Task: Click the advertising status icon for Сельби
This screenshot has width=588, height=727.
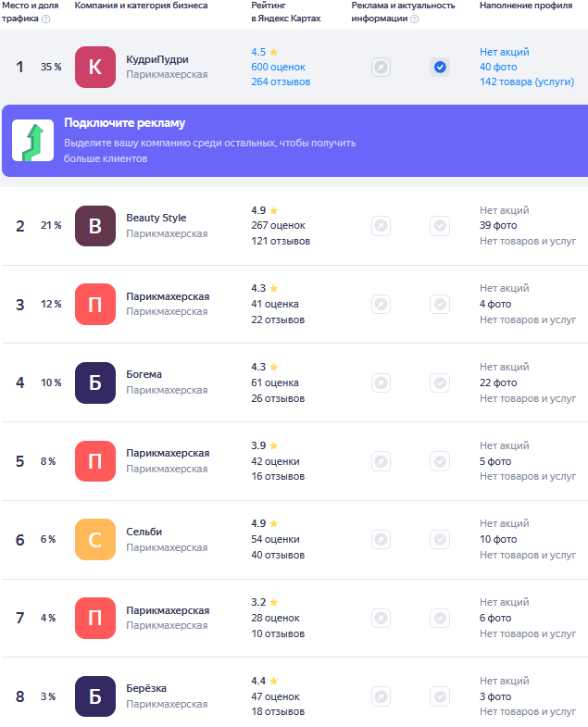Action: (381, 539)
